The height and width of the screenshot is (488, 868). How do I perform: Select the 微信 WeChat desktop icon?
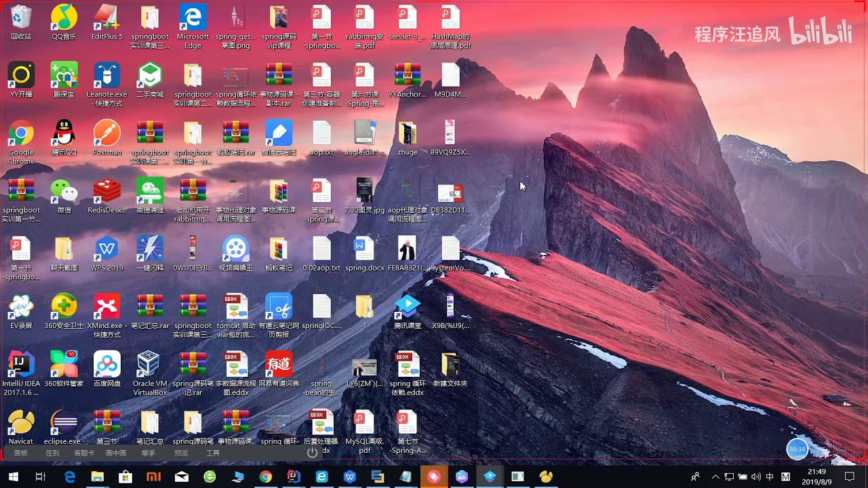[x=64, y=195]
